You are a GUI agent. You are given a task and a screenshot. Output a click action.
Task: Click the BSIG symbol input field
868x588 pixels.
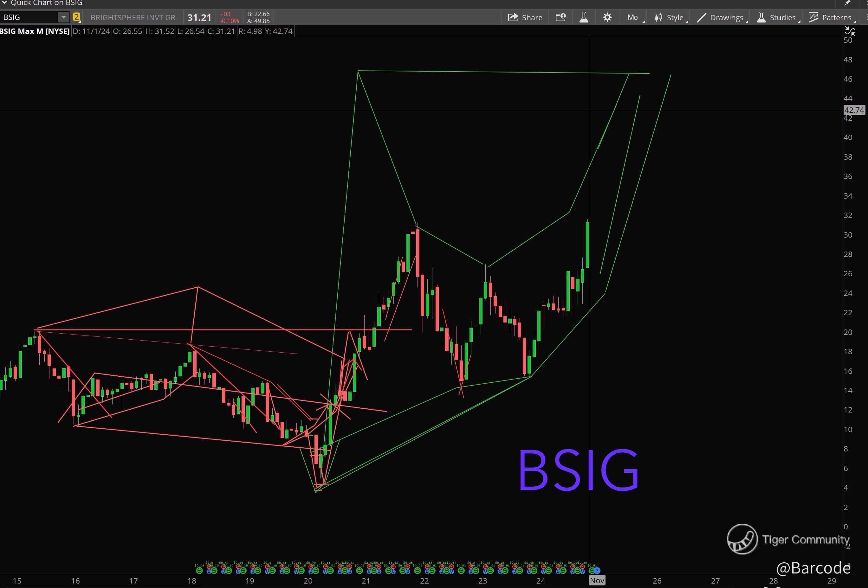pyautogui.click(x=29, y=17)
